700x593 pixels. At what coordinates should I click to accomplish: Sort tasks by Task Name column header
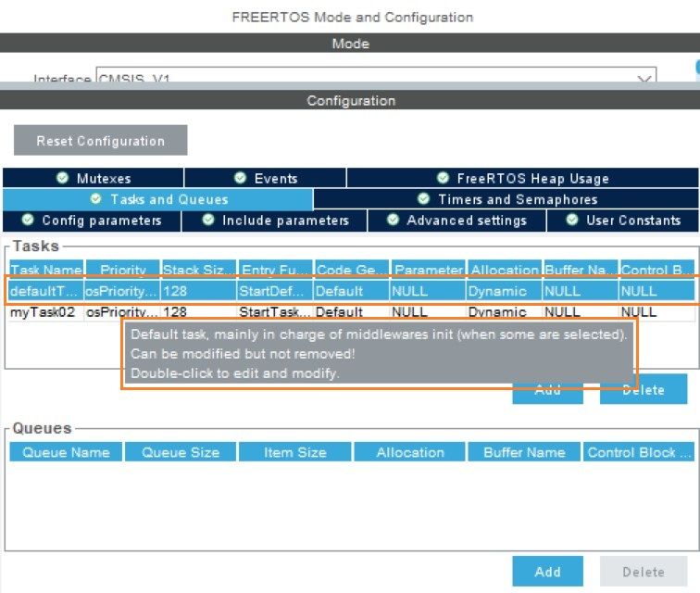click(x=46, y=270)
